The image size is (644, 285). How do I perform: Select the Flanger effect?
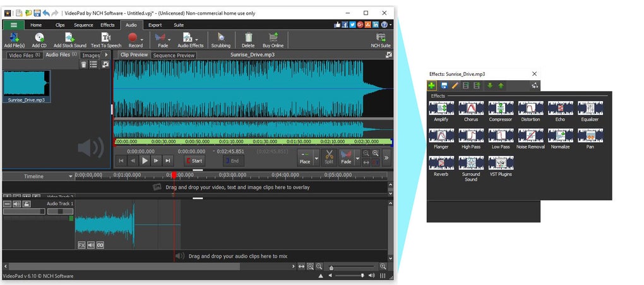click(441, 138)
